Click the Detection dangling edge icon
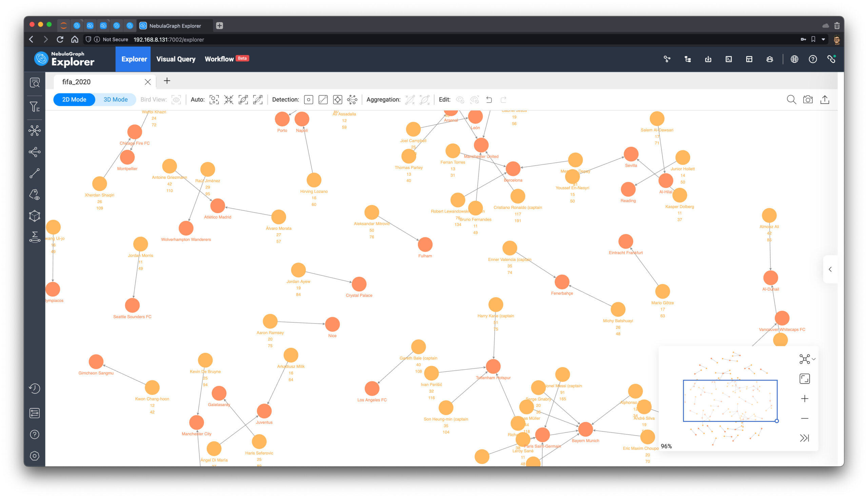The image size is (868, 498). (323, 100)
